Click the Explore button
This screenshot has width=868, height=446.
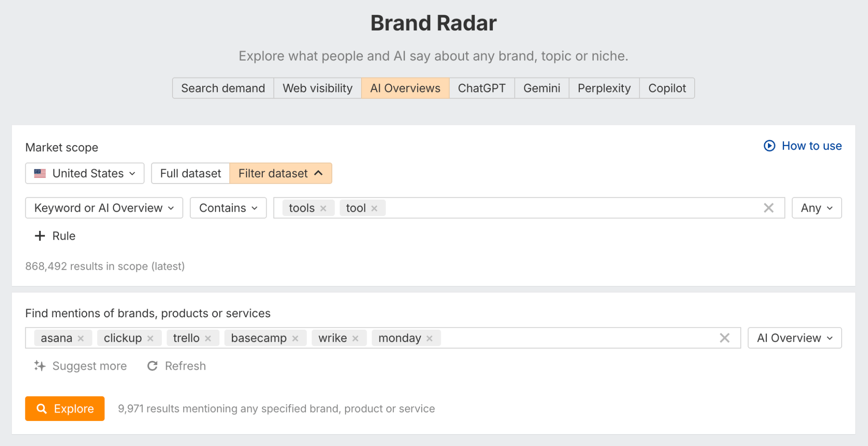(64, 408)
